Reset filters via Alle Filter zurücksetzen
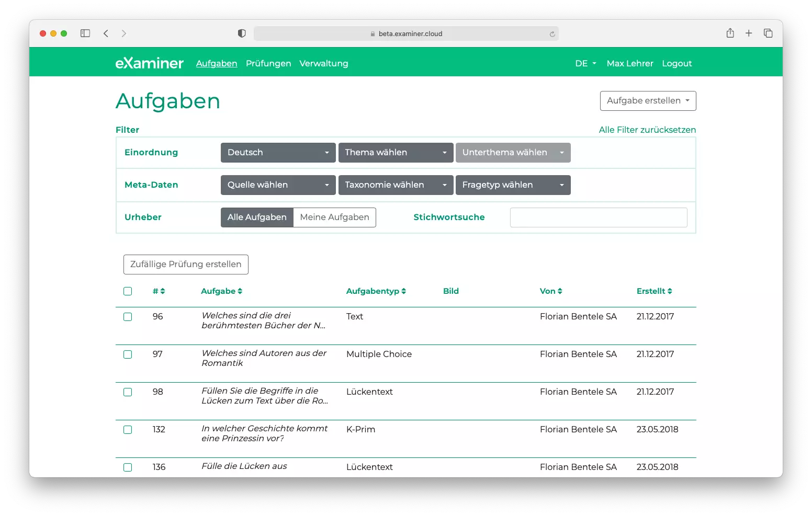 (647, 130)
